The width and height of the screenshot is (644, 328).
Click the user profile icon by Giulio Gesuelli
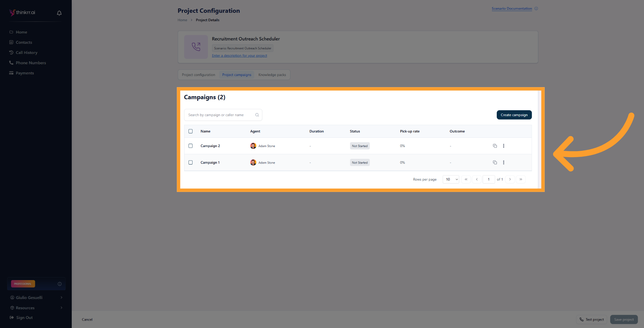(x=12, y=298)
